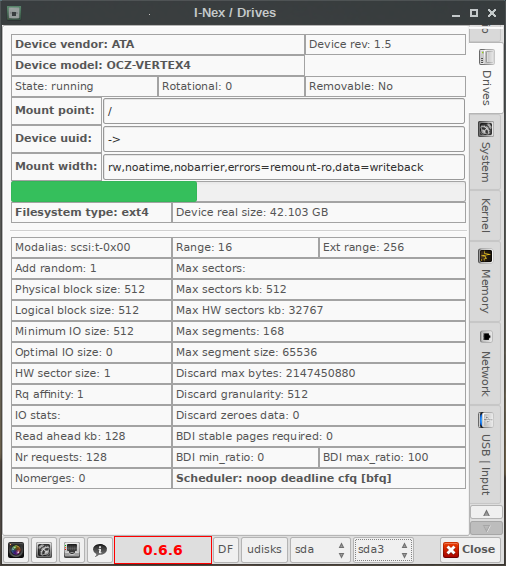Click the tab scroll down arrow

point(486,528)
